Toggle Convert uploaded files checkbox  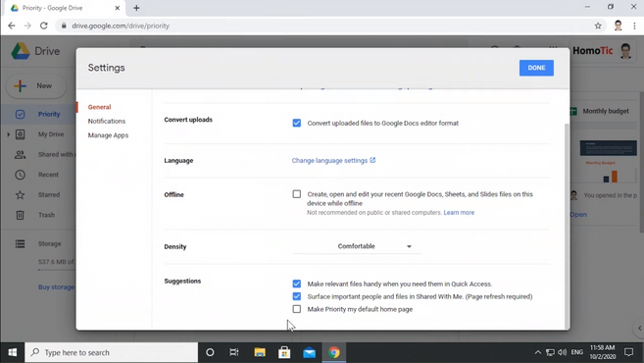297,123
